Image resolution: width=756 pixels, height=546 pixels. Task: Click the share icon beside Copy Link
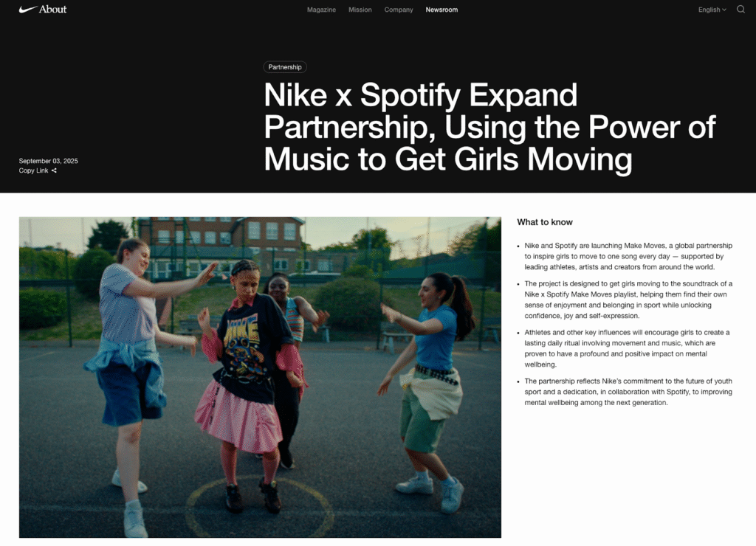pos(55,171)
